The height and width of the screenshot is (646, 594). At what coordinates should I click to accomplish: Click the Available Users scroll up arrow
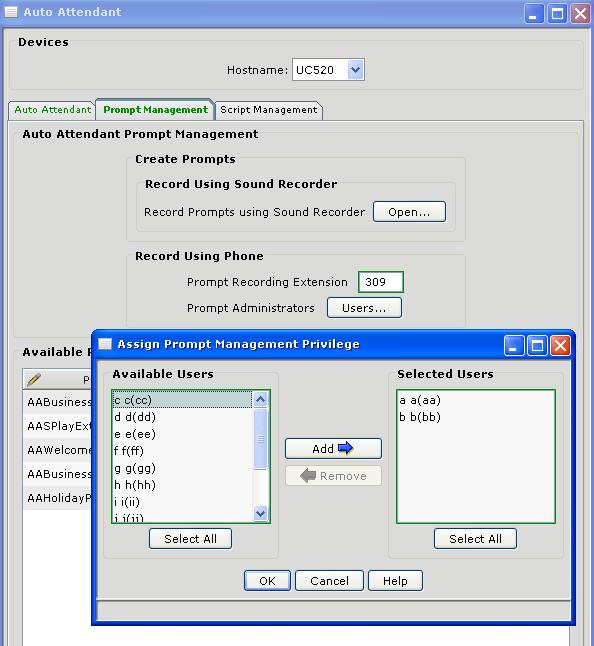260,399
